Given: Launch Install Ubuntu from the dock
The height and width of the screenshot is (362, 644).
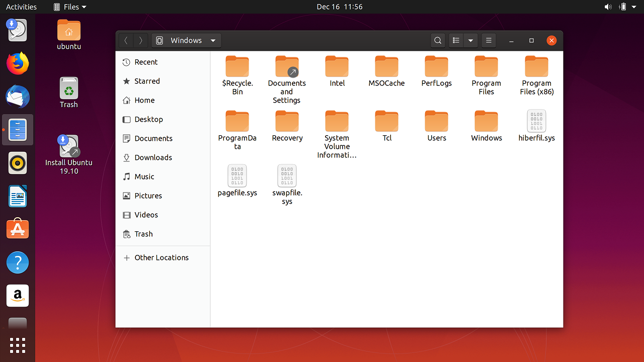Looking at the screenshot, I should pyautogui.click(x=18, y=30).
